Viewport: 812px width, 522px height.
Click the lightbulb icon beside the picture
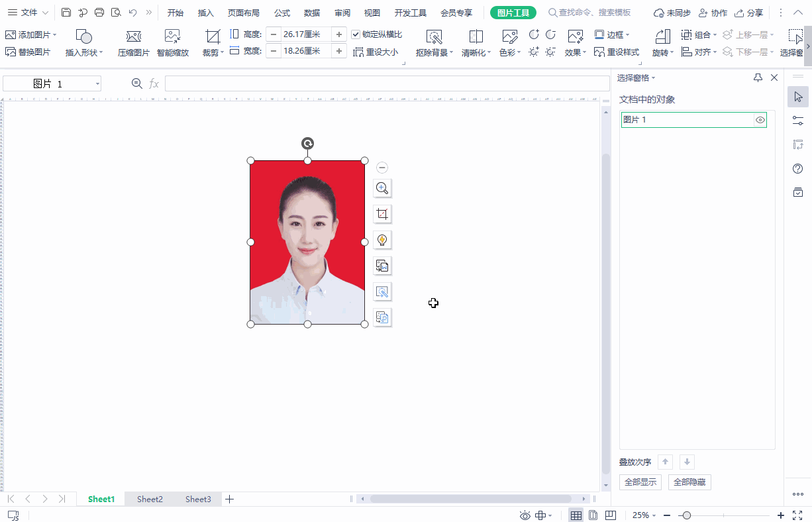click(382, 240)
